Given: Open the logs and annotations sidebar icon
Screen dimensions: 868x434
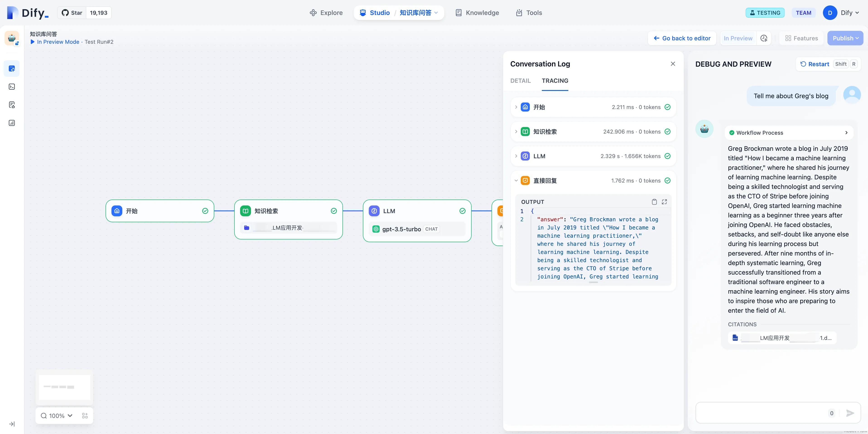Looking at the screenshot, I should coord(12,105).
